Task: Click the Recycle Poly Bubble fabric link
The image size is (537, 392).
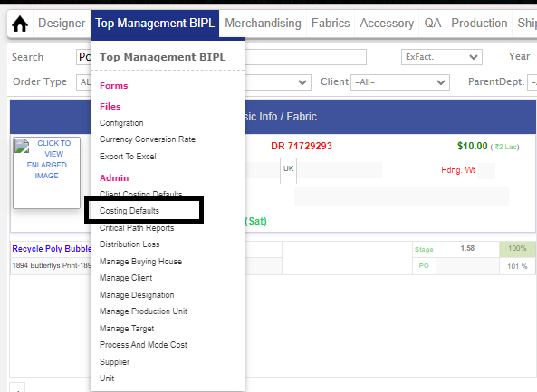Action: click(52, 249)
